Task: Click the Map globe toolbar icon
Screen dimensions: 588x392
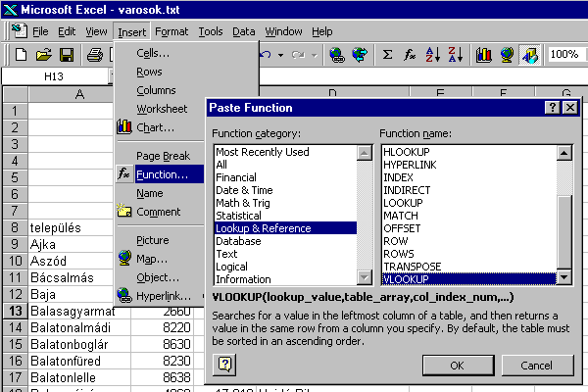Action: point(507,55)
